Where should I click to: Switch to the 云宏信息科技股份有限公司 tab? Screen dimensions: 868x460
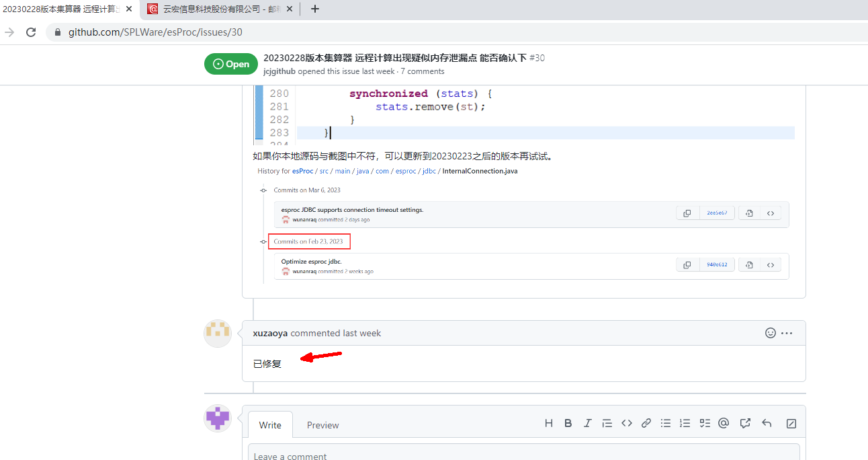220,9
